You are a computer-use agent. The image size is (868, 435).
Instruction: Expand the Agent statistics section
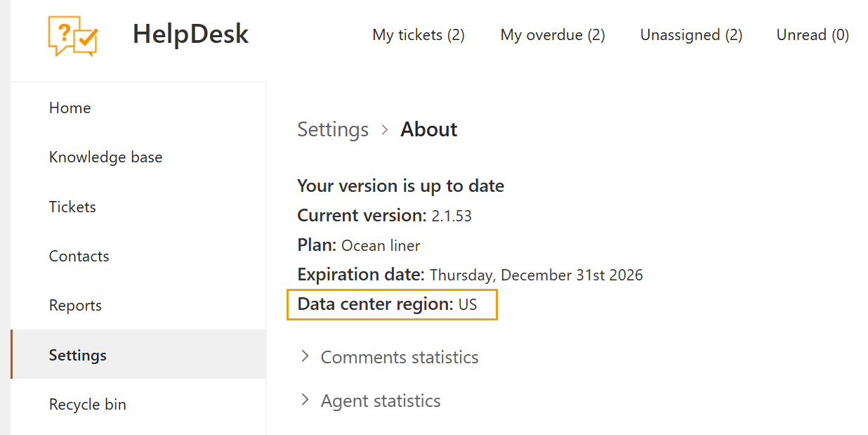(380, 401)
